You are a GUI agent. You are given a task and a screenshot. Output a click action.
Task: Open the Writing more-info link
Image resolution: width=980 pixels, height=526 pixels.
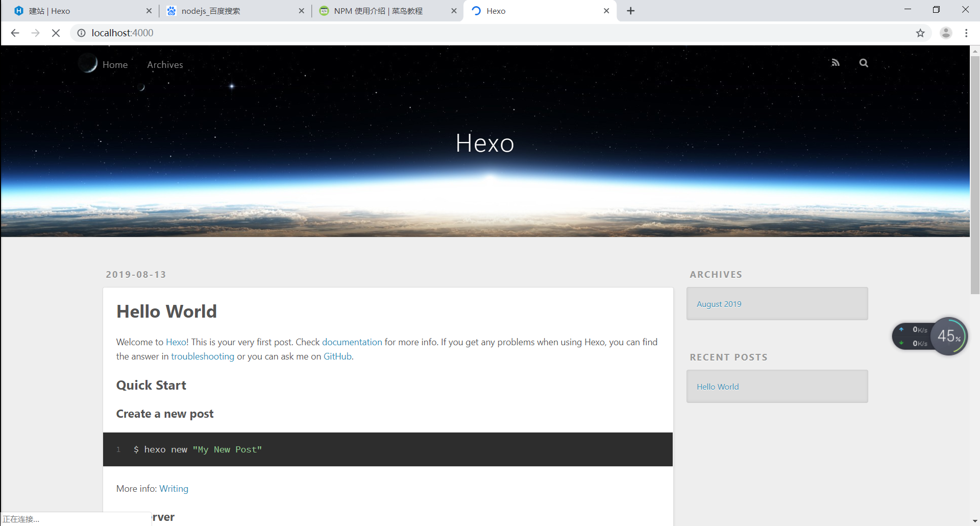pos(174,489)
